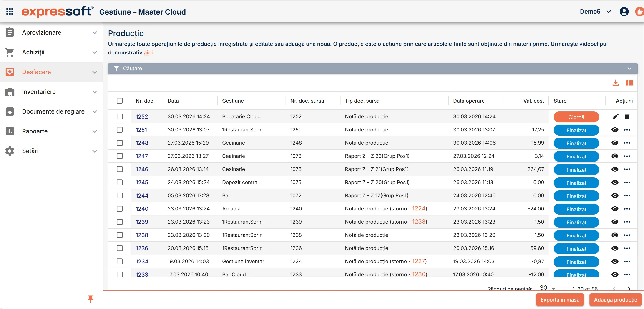
Task: Click the Ciornă status badge for 1252
Action: (576, 117)
